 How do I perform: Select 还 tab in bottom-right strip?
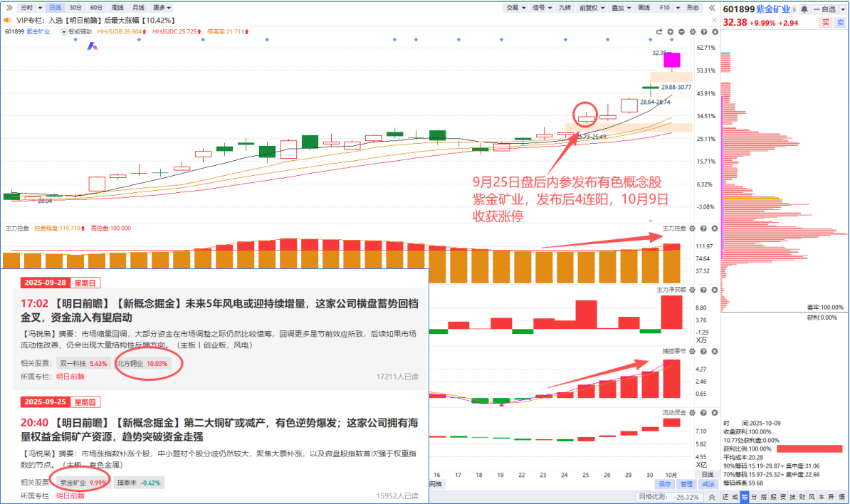725,497
